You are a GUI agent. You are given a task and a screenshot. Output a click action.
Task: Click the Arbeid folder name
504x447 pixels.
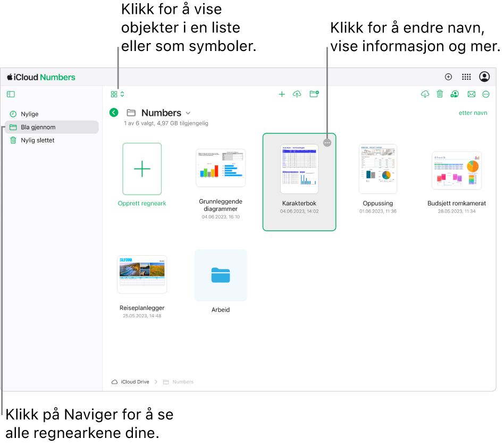[221, 310]
